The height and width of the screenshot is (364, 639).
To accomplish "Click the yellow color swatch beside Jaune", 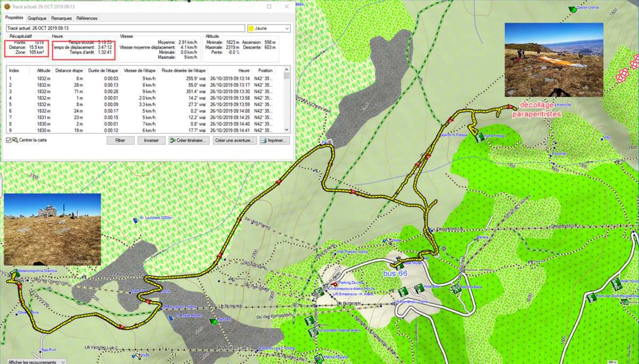I will 252,28.
